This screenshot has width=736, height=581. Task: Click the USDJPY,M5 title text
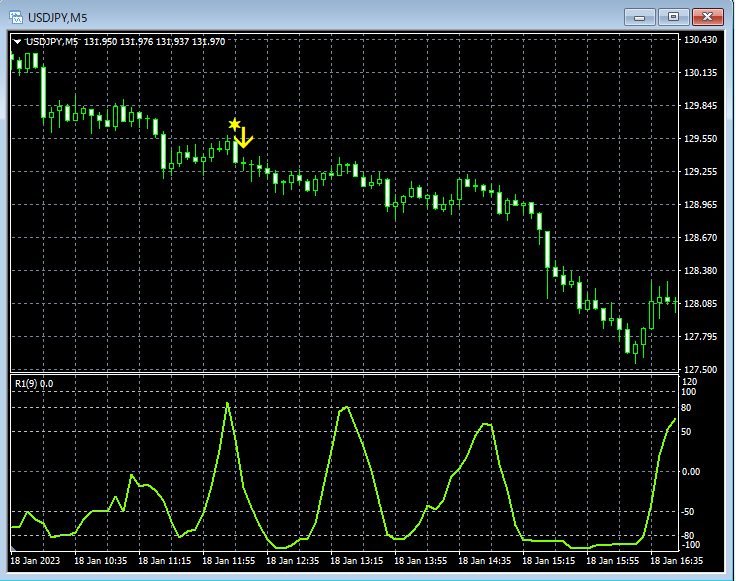tap(58, 18)
